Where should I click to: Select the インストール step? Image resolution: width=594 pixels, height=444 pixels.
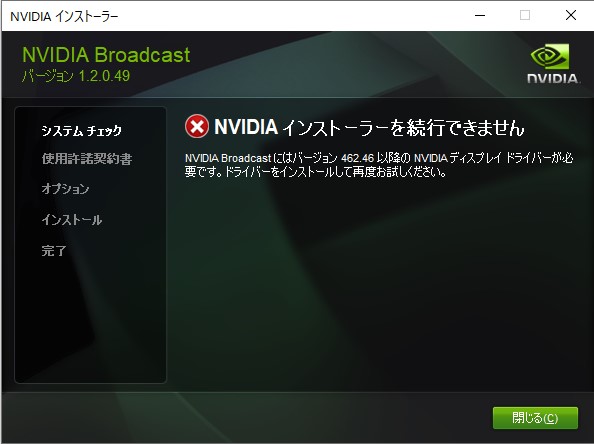coord(72,220)
